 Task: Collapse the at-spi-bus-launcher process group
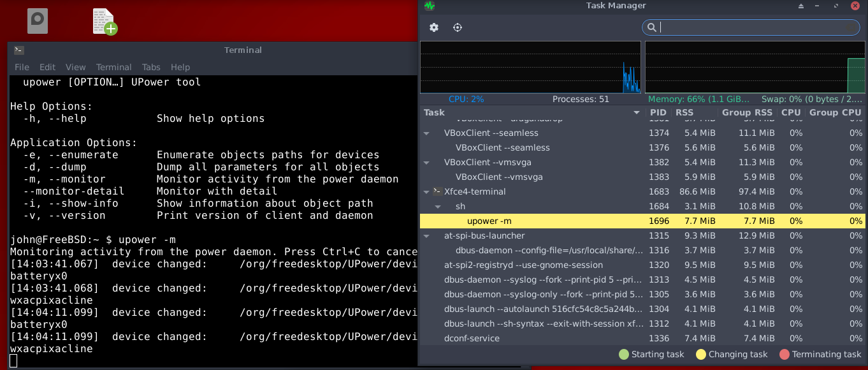point(426,236)
